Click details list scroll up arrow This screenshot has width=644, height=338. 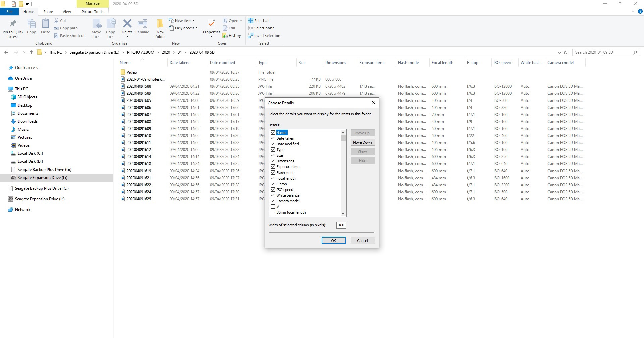343,133
